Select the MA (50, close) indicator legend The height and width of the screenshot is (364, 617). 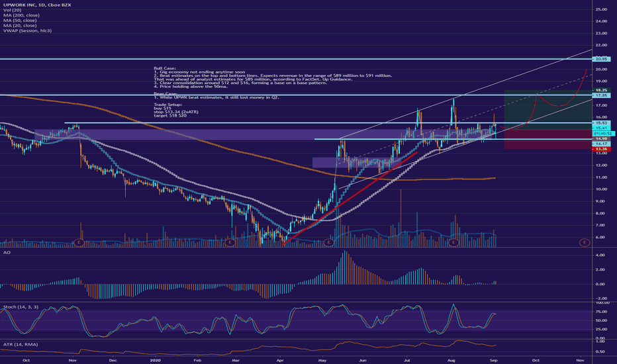[x=20, y=20]
